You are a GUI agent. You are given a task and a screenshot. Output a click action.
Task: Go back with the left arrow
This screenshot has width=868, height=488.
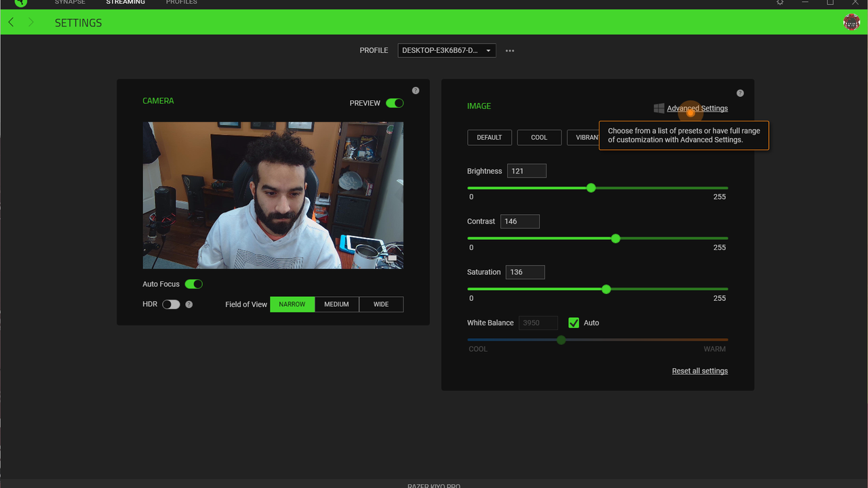pos(11,22)
